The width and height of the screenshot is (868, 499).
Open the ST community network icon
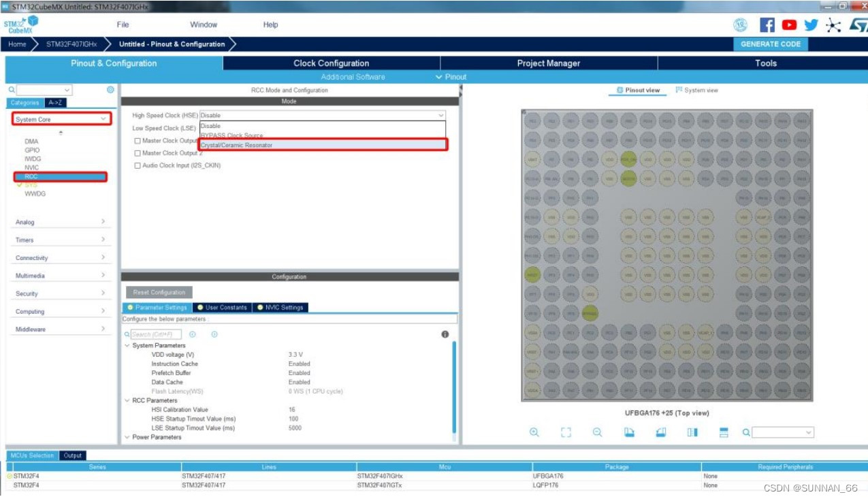[x=833, y=25]
